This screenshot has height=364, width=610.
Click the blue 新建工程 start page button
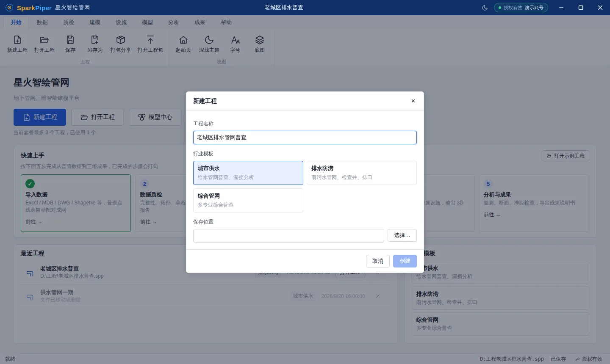click(x=40, y=117)
